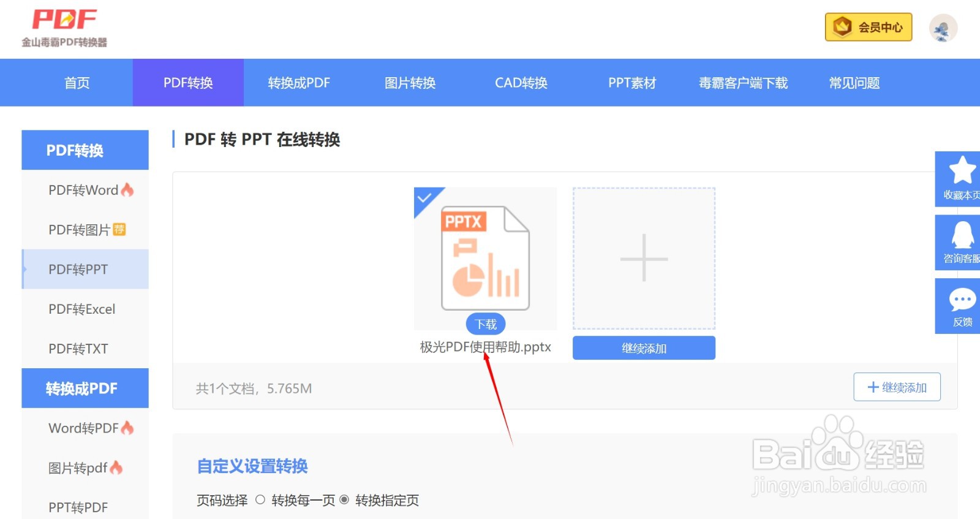Select 转换指定页 radio option
Image resolution: width=980 pixels, height=519 pixels.
pos(344,500)
